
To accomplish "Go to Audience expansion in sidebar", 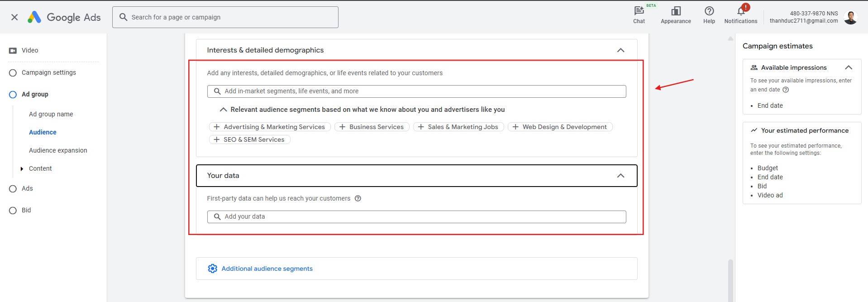I will [x=58, y=150].
